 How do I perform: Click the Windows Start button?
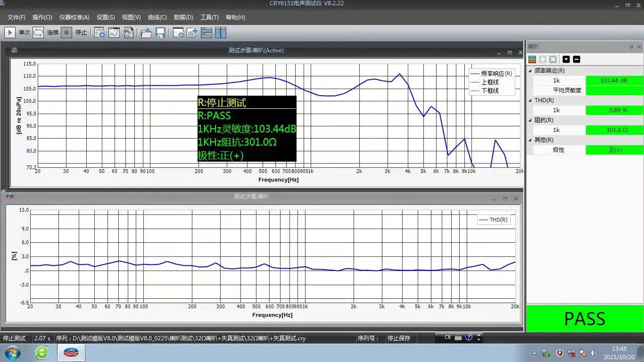(12, 353)
